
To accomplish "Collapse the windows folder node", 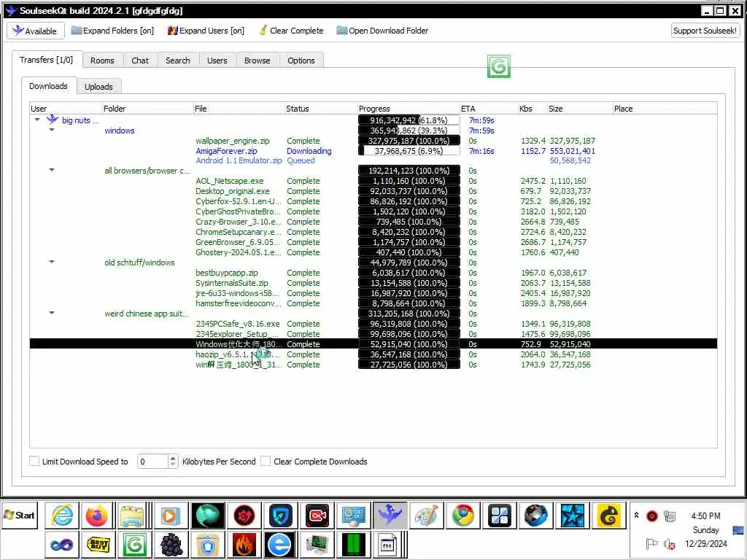I will pyautogui.click(x=52, y=130).
